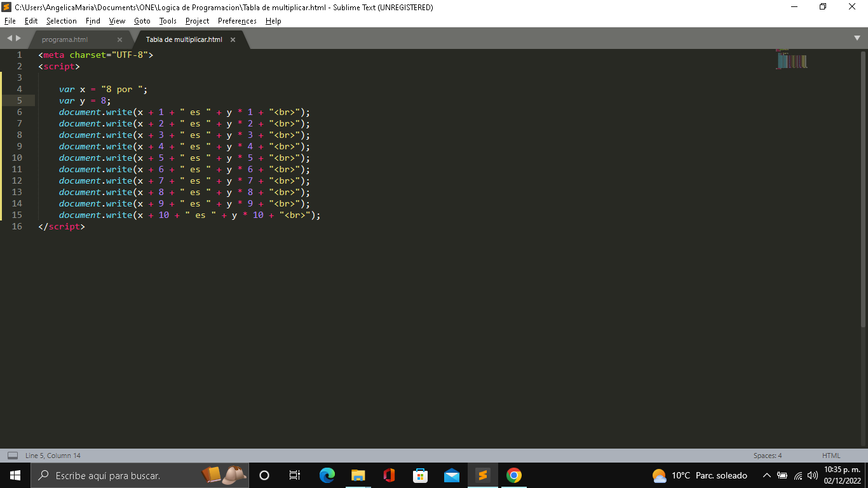Open Microsoft Store from taskbar
The height and width of the screenshot is (488, 868).
421,475
